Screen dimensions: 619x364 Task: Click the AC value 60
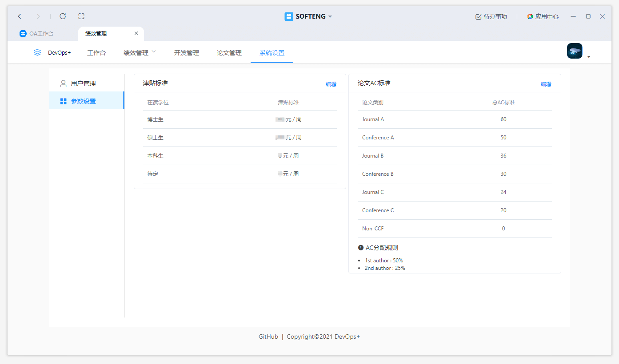[503, 119]
